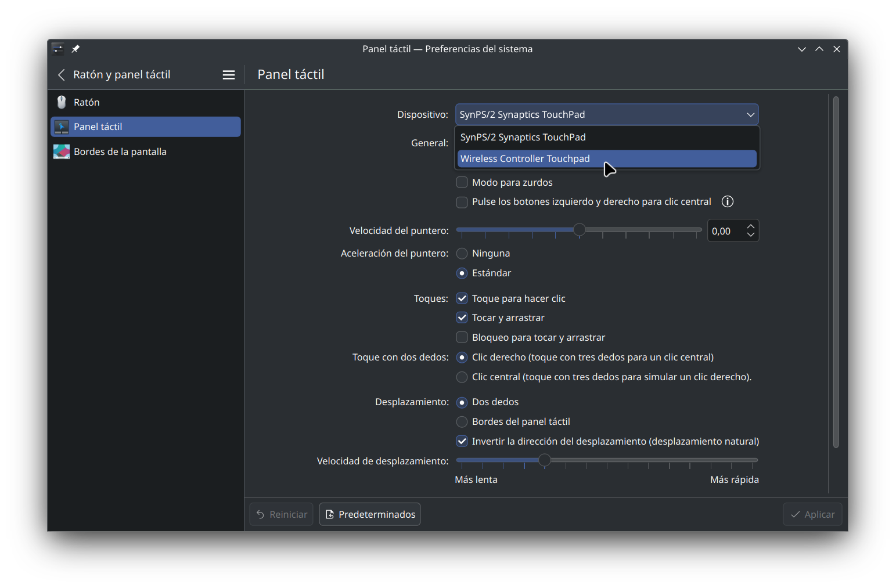
Task: Uncheck Toque para hacer clic
Action: (x=462, y=298)
